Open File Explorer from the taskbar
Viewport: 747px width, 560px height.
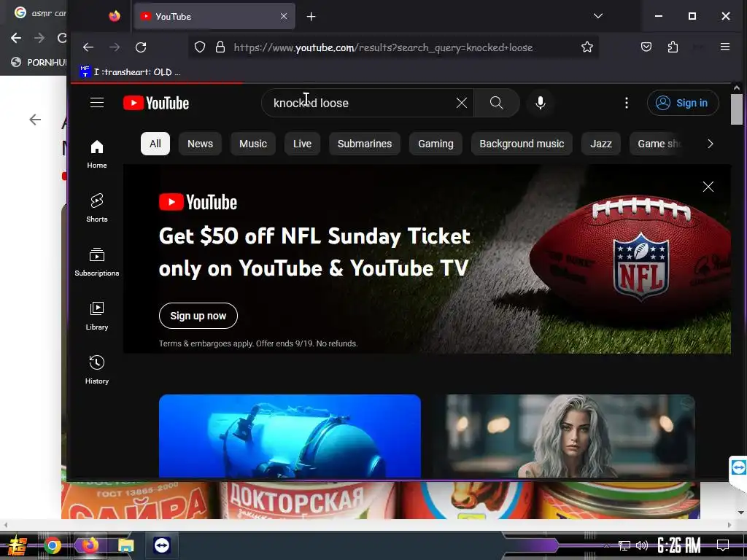(125, 545)
